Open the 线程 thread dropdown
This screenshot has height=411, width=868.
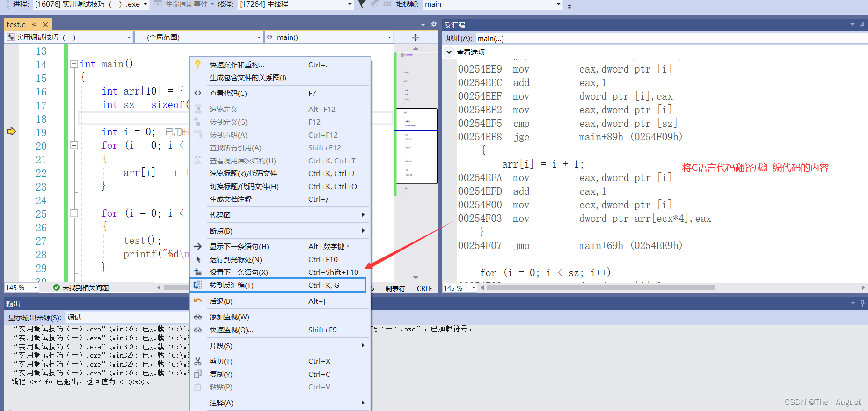tap(350, 4)
